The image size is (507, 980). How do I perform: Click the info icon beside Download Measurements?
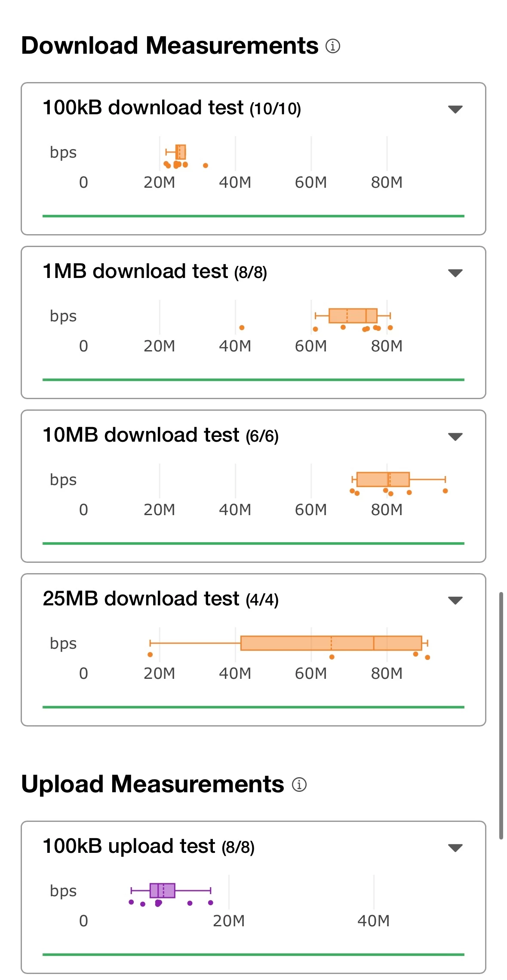tap(332, 46)
